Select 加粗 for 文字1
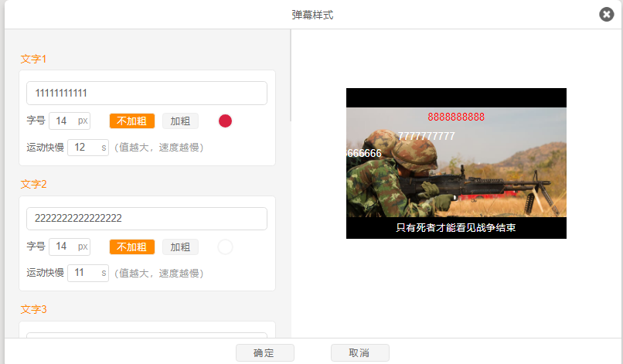 (x=180, y=121)
